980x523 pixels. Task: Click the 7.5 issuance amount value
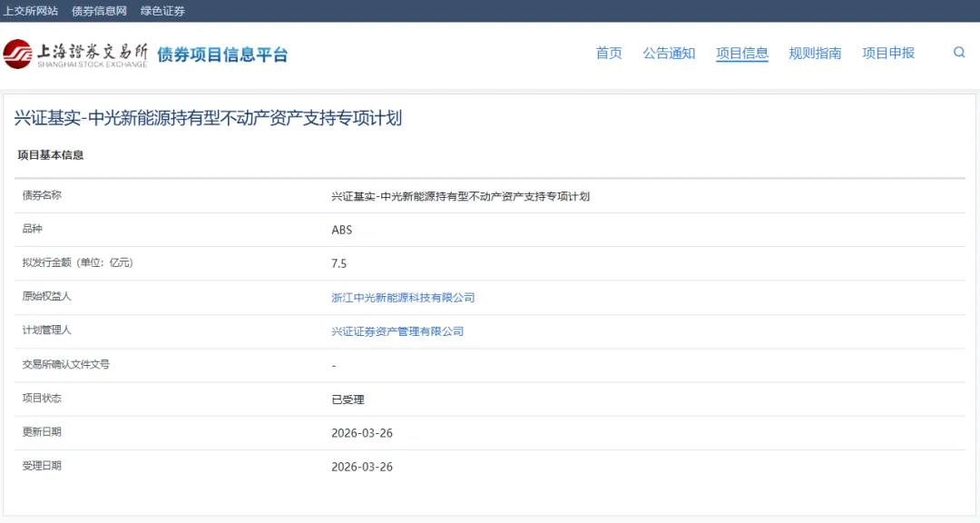(x=339, y=264)
